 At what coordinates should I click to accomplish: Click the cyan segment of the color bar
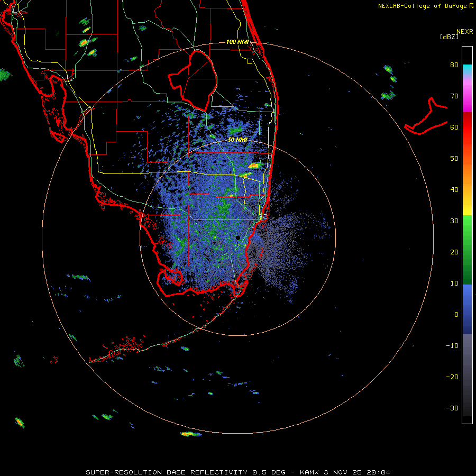tap(467, 68)
